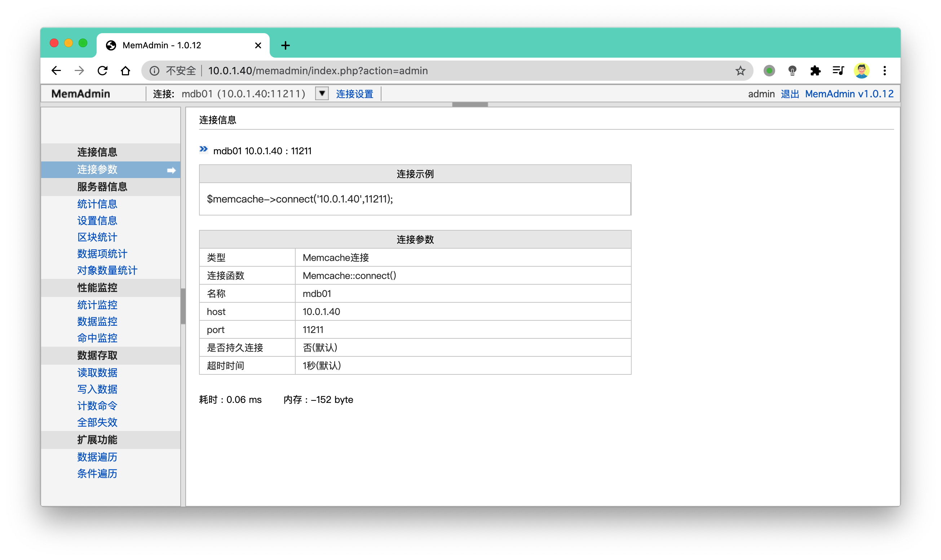Open 统计监控 under 性能监控
This screenshot has height=560, width=941.
tap(97, 305)
